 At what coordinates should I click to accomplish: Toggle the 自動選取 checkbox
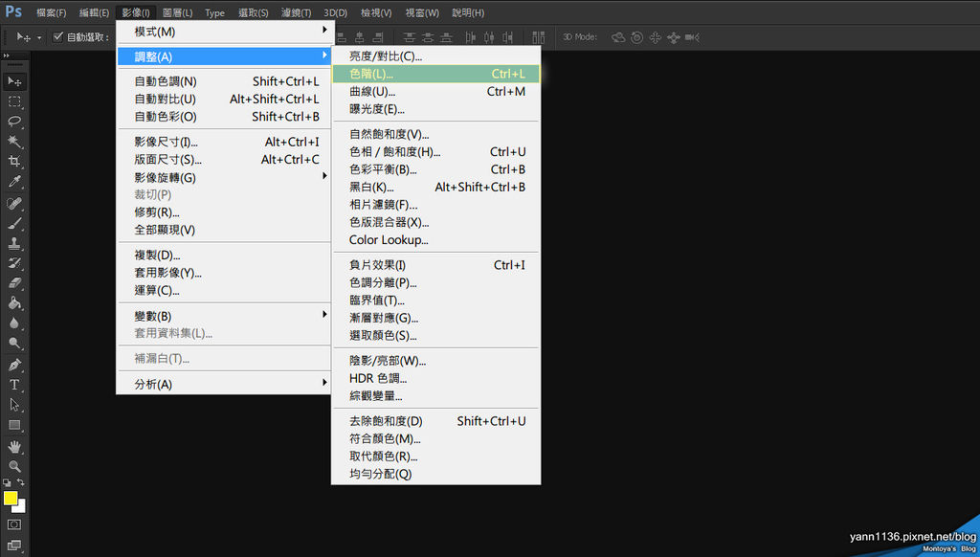[58, 37]
